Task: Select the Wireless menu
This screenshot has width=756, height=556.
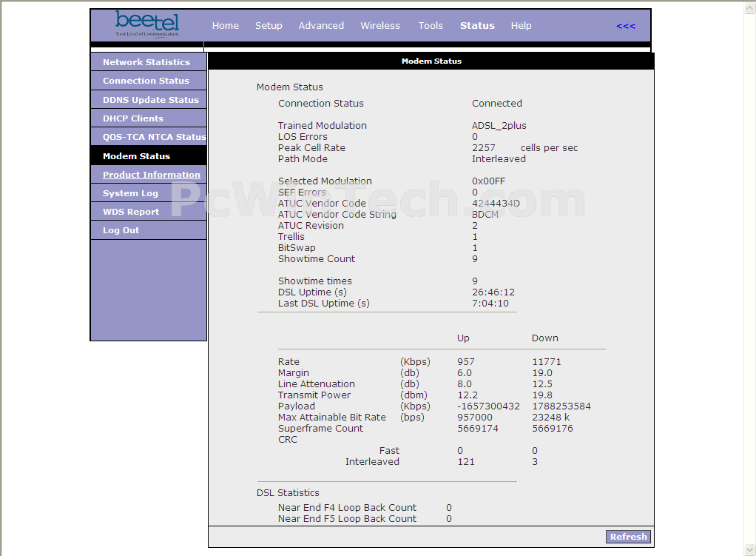Action: point(380,26)
